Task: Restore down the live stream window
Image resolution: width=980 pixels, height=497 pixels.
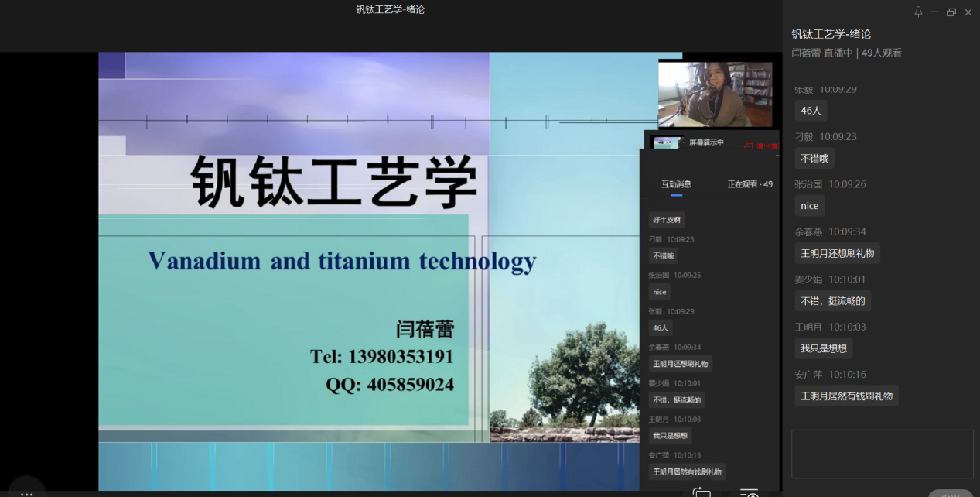Action: [951, 12]
